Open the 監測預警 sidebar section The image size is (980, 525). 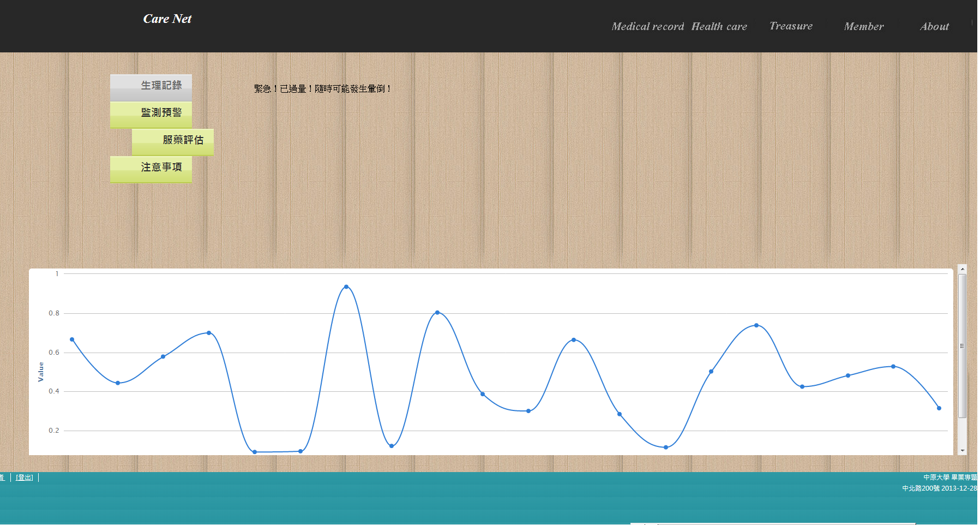point(151,114)
